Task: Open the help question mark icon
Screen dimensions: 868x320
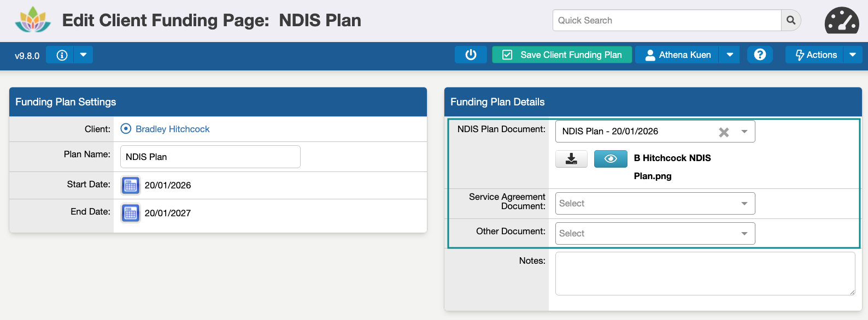Action: click(760, 55)
